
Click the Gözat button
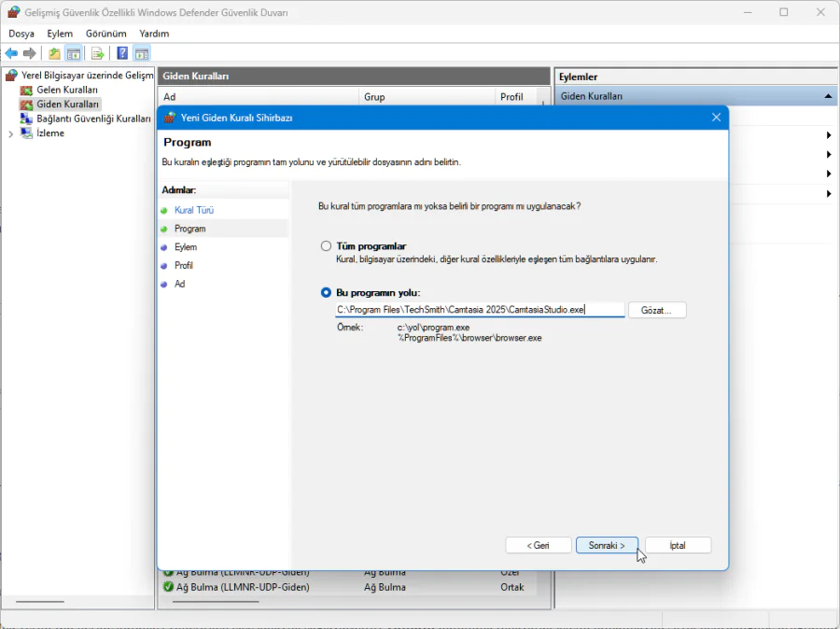657,309
